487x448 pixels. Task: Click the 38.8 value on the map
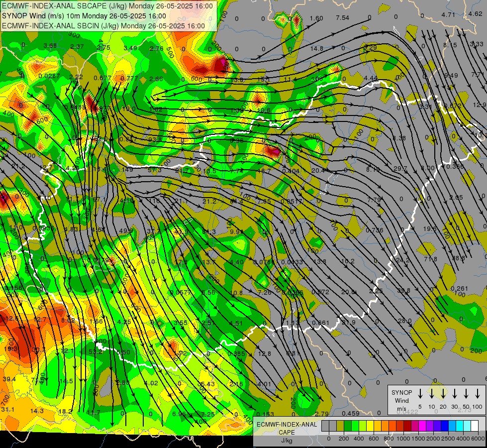(459, 258)
